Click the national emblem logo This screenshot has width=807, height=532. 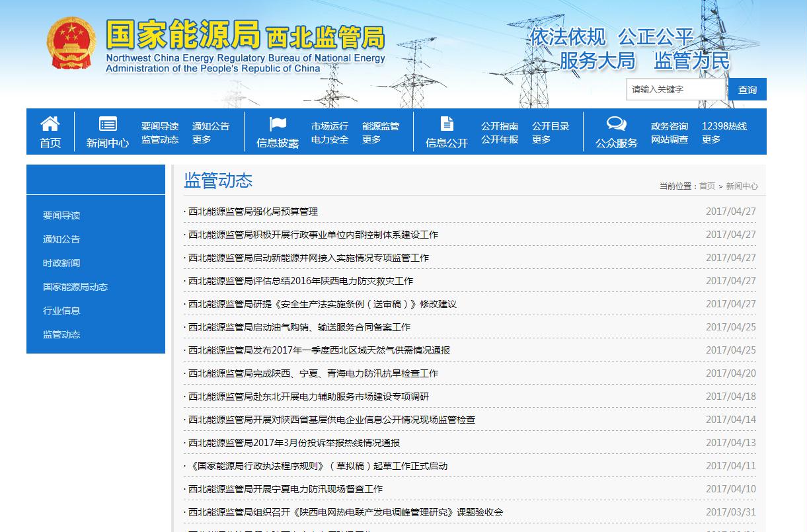coord(71,44)
